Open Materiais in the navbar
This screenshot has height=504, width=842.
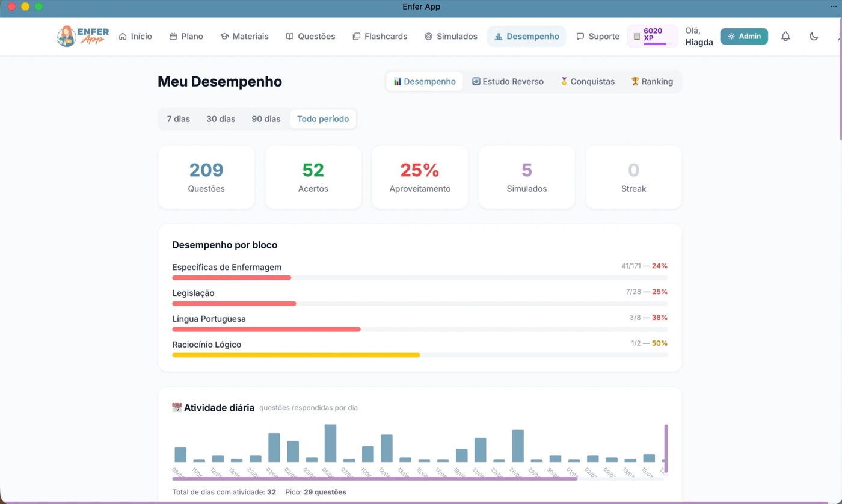tap(244, 36)
